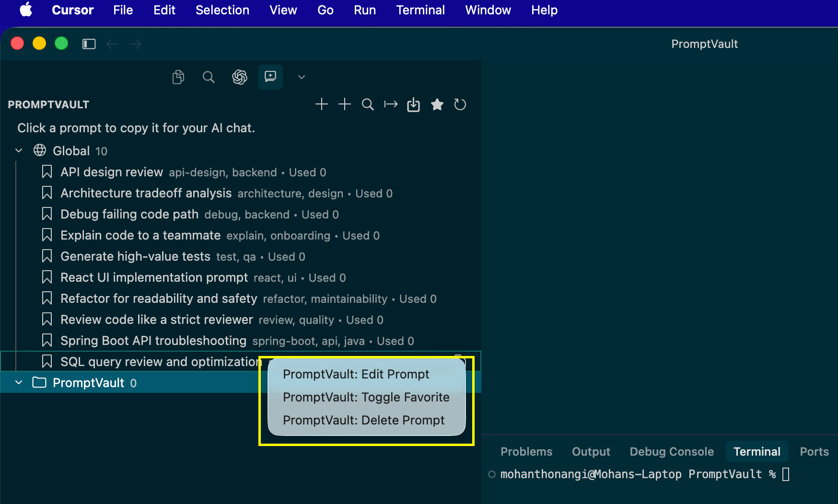Refresh the PromptVault list
The image size is (838, 504).
460,104
